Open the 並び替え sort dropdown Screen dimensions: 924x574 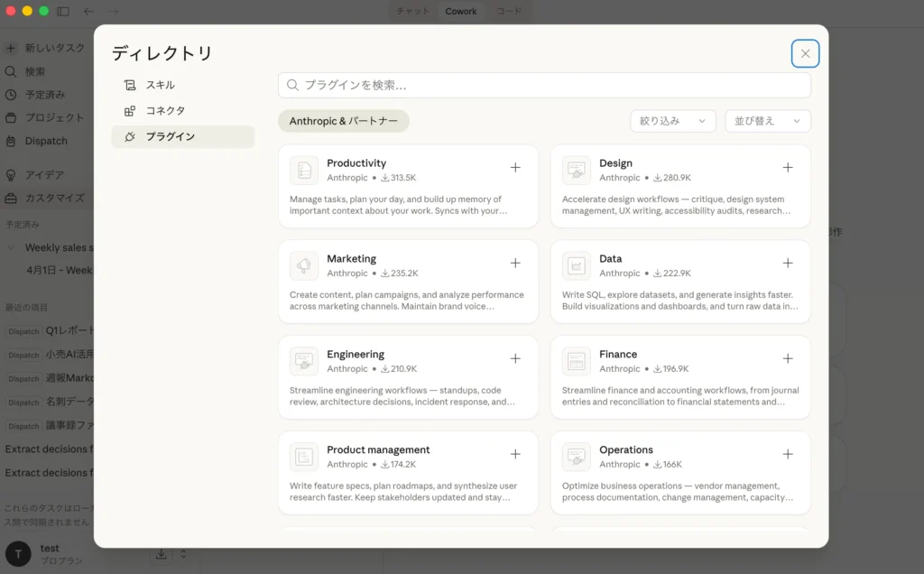point(767,121)
